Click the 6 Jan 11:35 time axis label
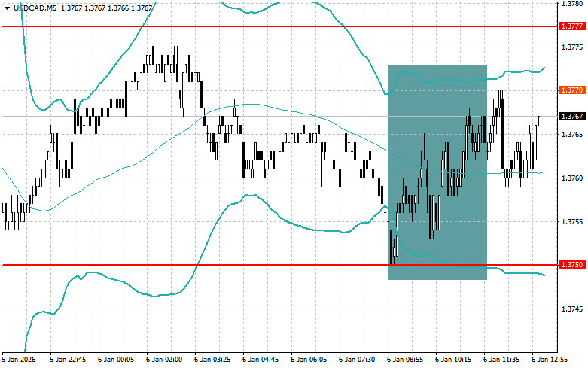Screen dimensions: 588x368 (x=501, y=360)
